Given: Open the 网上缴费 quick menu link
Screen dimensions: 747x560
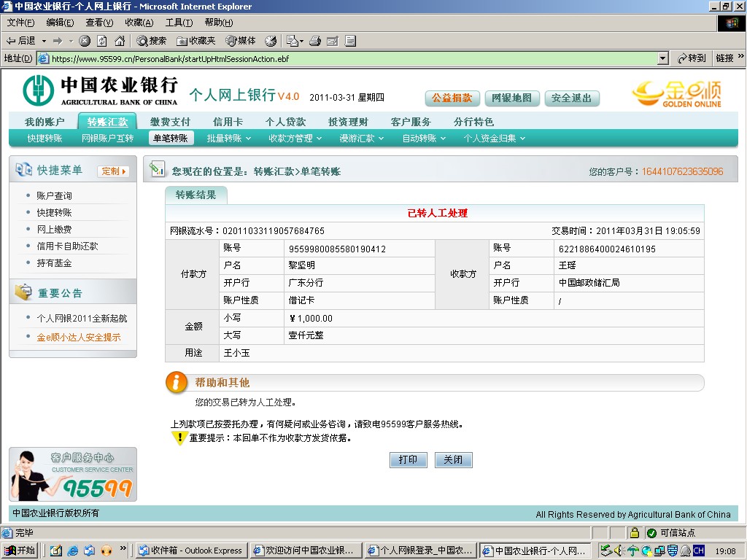Looking at the screenshot, I should (54, 229).
